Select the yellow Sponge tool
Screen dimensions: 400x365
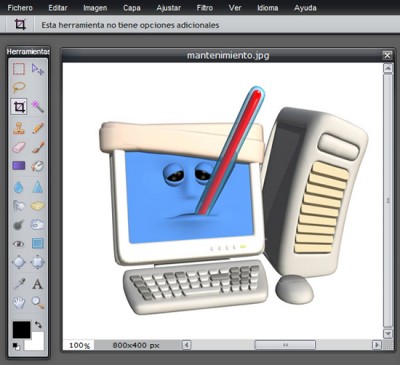point(38,206)
